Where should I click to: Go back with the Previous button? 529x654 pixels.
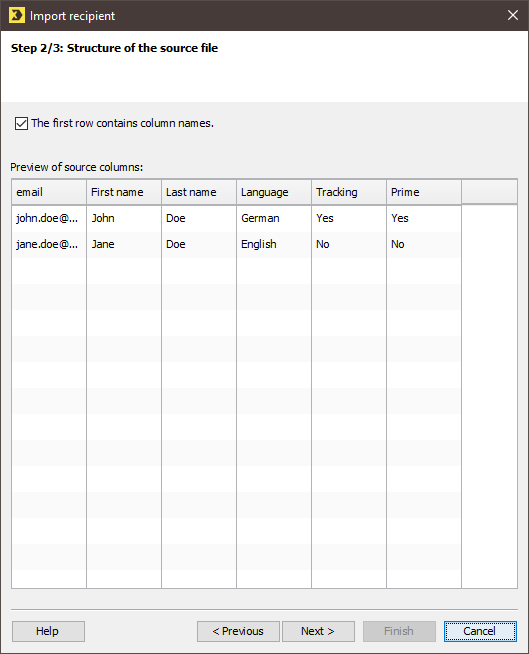point(238,631)
